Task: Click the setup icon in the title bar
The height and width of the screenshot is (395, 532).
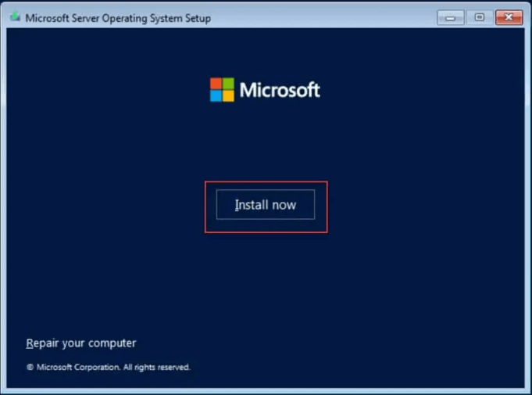Action: click(x=15, y=17)
